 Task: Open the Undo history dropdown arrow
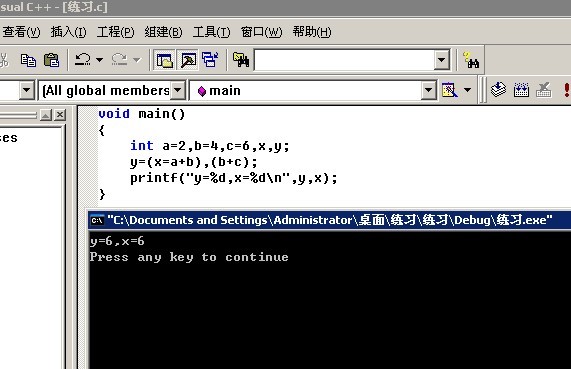pyautogui.click(x=99, y=59)
